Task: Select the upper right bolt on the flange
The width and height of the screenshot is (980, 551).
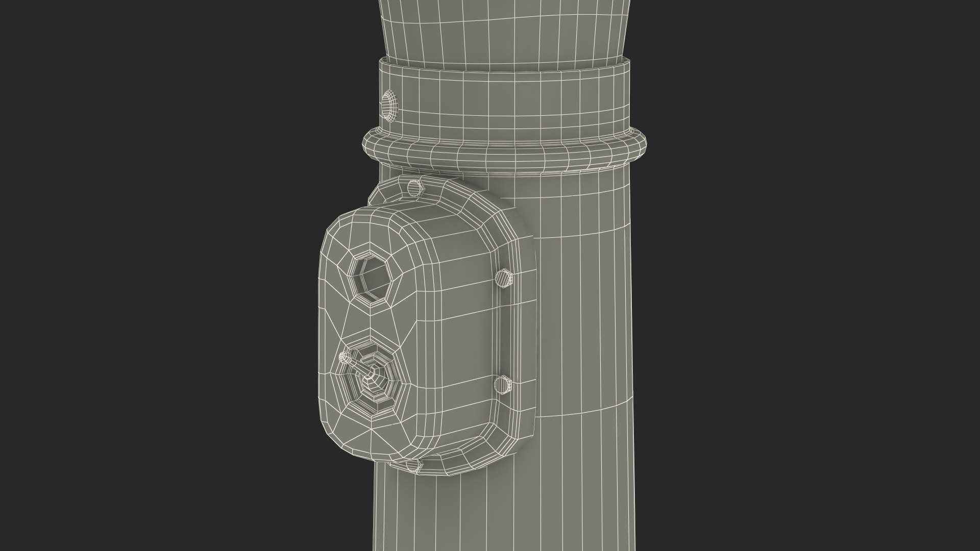Action: click(503, 279)
